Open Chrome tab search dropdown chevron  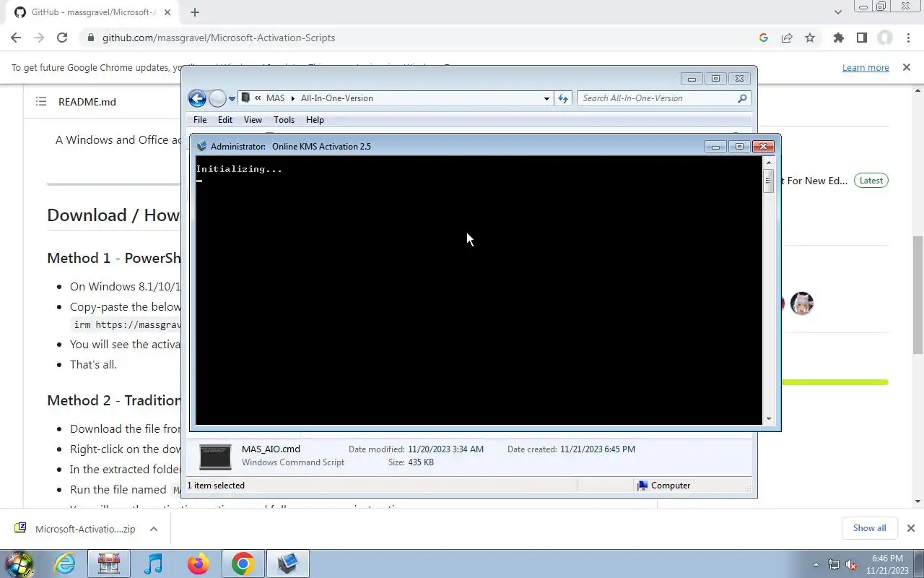(x=837, y=12)
